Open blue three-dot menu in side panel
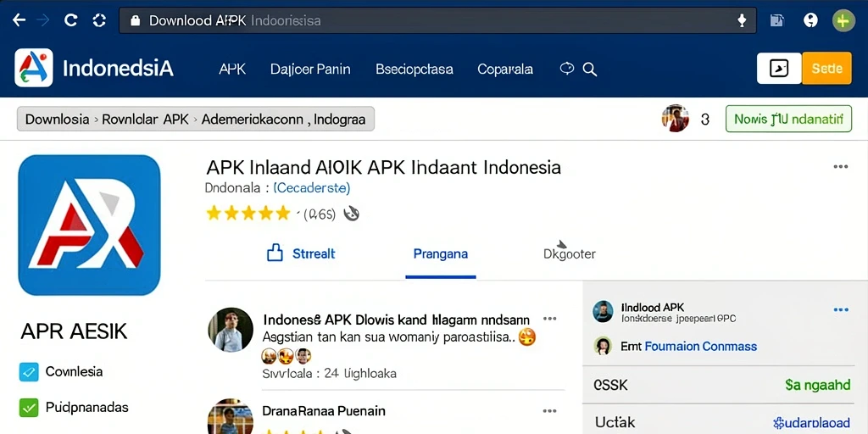The image size is (868, 434). coord(841,310)
